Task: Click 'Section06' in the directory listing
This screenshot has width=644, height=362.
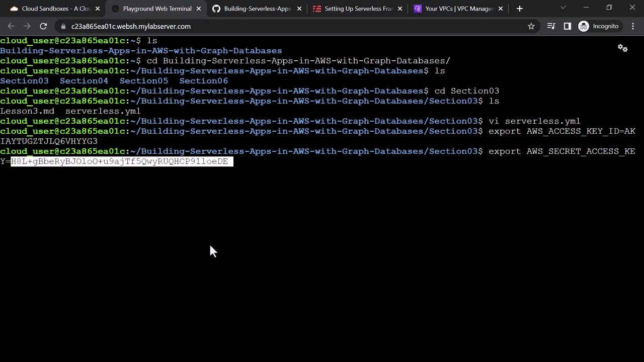Action: (204, 81)
